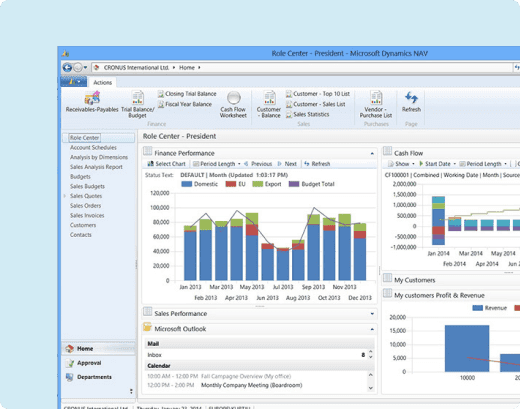Open Trial Balance/Budget report
The width and height of the screenshot is (520, 409).
click(x=138, y=104)
